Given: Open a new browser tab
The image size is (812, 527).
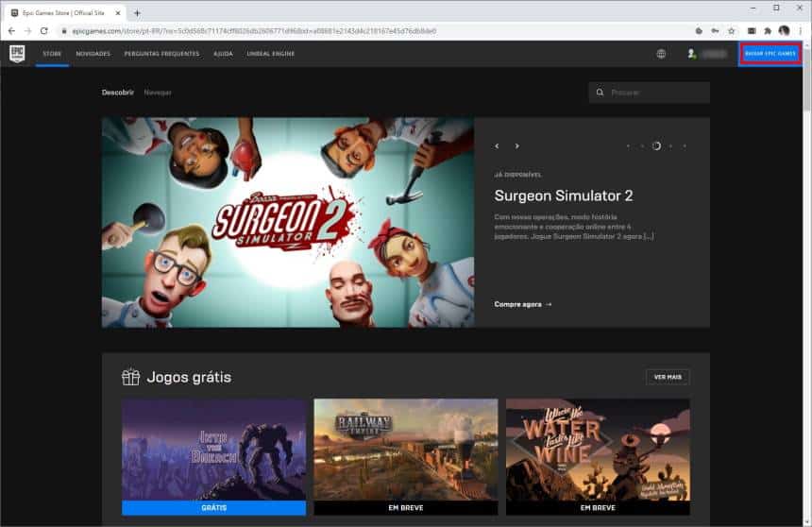Looking at the screenshot, I should (137, 13).
